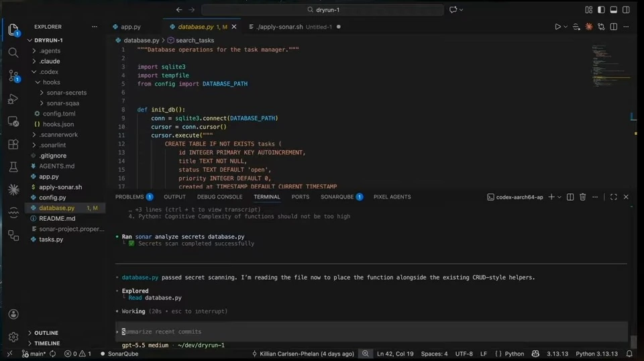The width and height of the screenshot is (644, 361).
Task: Open the Search view in activity bar
Action: [x=13, y=52]
